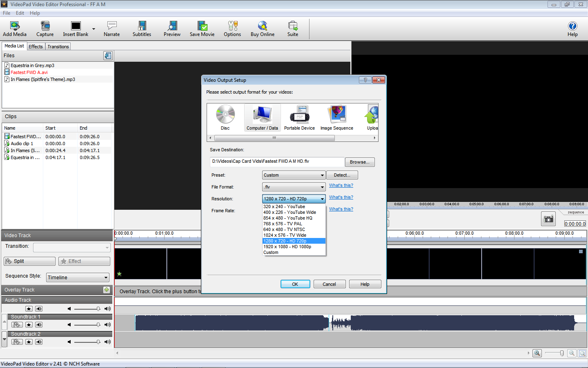This screenshot has width=588, height=368.
Task: Click the Help icon in the toolbar
Action: [x=572, y=29]
